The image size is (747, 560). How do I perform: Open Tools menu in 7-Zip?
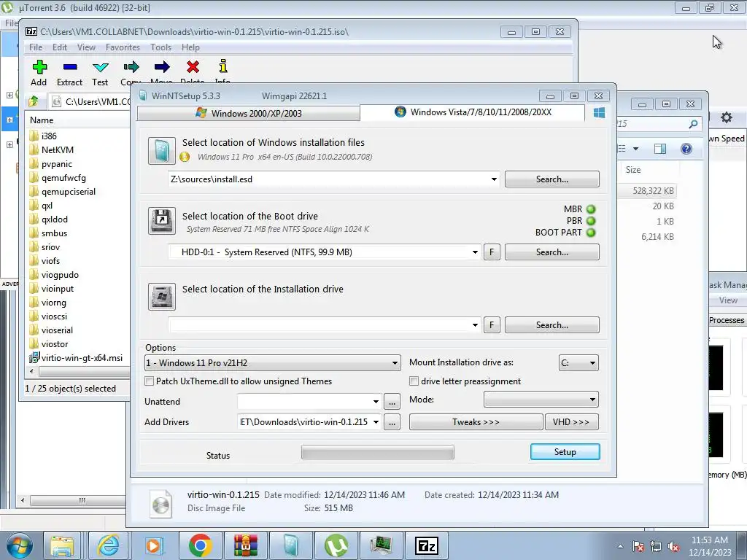click(x=160, y=47)
